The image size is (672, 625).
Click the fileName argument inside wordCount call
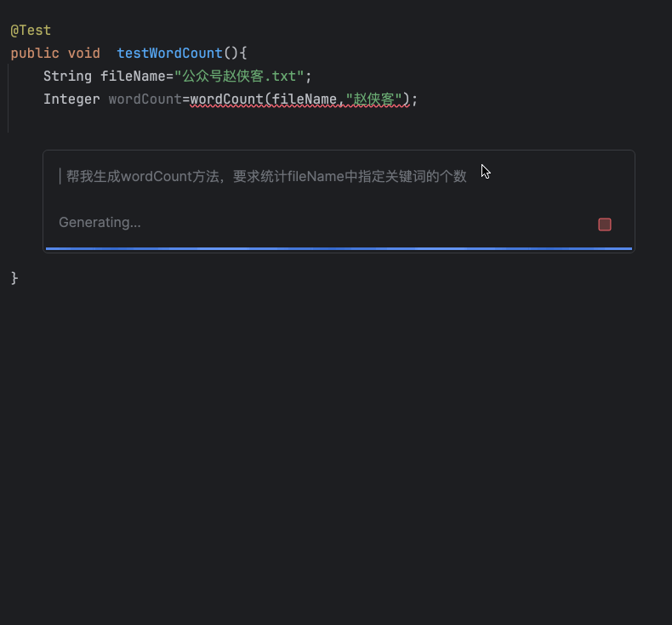pos(305,99)
